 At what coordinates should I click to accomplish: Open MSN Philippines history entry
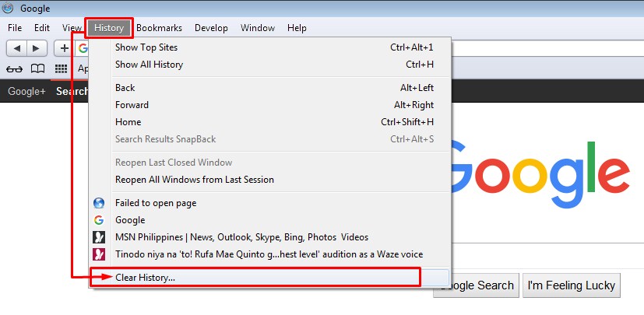point(270,237)
